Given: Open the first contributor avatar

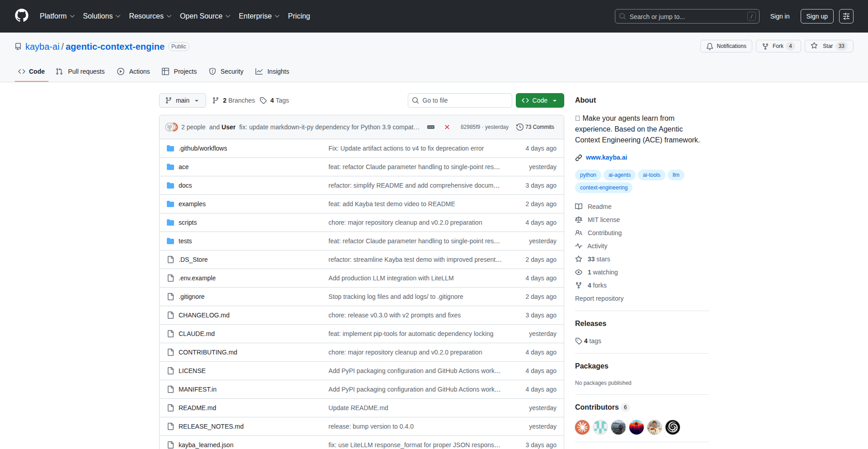Looking at the screenshot, I should tap(582, 427).
